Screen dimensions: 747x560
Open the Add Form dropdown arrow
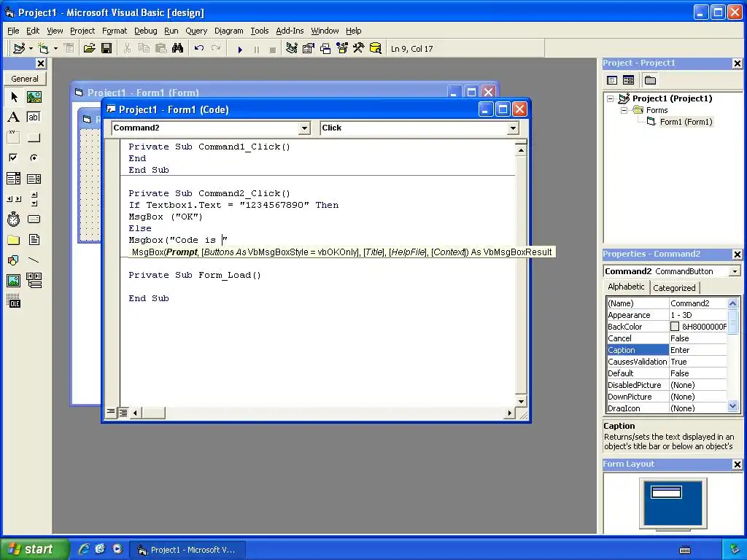click(x=55, y=48)
